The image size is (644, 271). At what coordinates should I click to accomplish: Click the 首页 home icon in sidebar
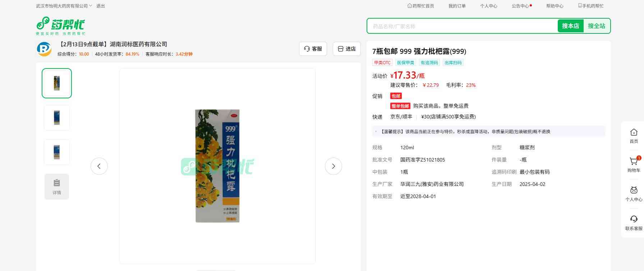tap(634, 133)
